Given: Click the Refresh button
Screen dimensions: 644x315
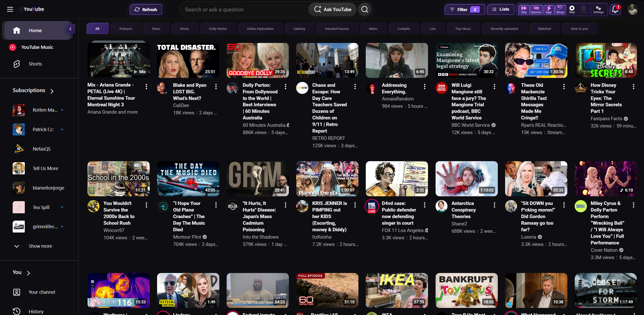Looking at the screenshot, I should click(146, 10).
